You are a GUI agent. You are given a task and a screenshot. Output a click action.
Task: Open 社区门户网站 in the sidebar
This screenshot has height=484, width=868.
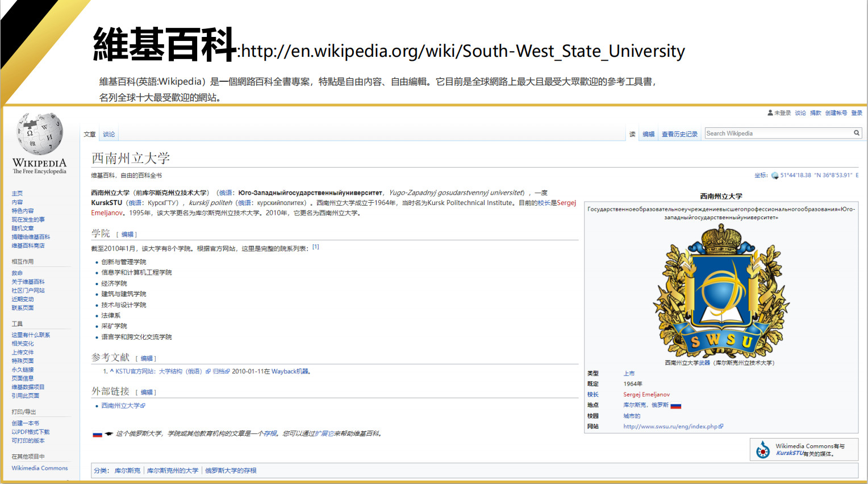28,290
